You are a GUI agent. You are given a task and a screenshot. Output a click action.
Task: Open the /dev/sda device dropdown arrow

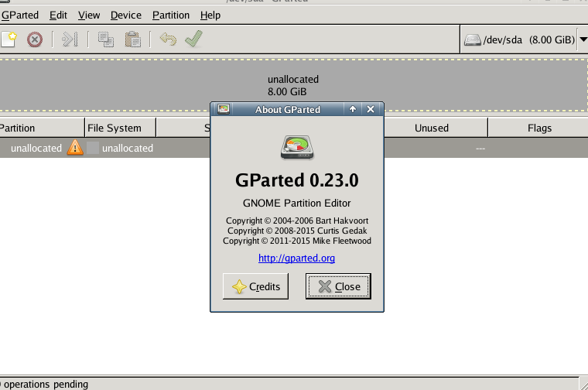(x=583, y=39)
